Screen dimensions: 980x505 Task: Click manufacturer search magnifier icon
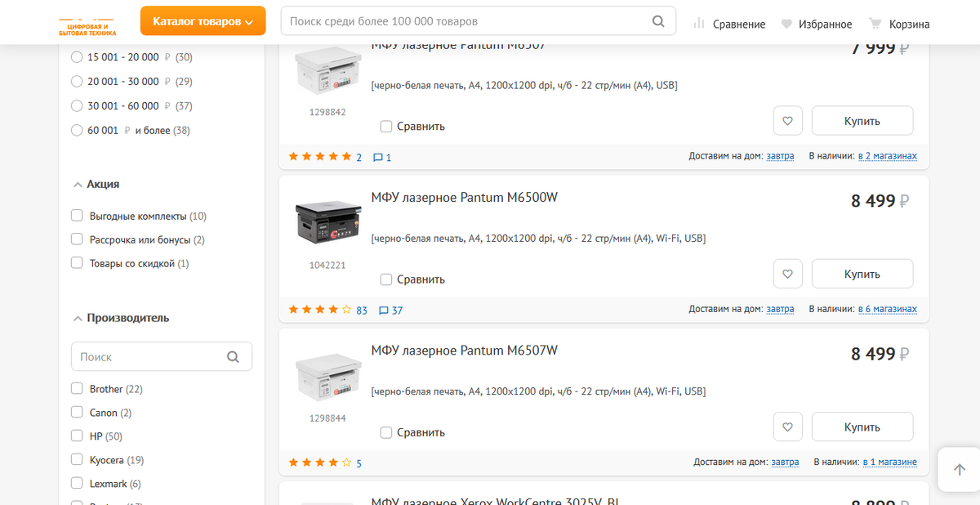(x=233, y=356)
